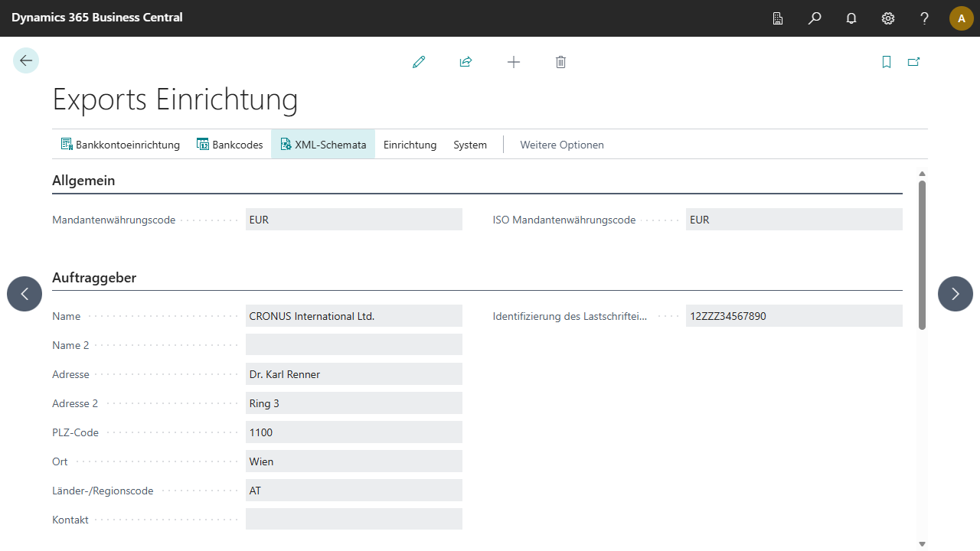Click the PLZ-Code label

coord(75,432)
